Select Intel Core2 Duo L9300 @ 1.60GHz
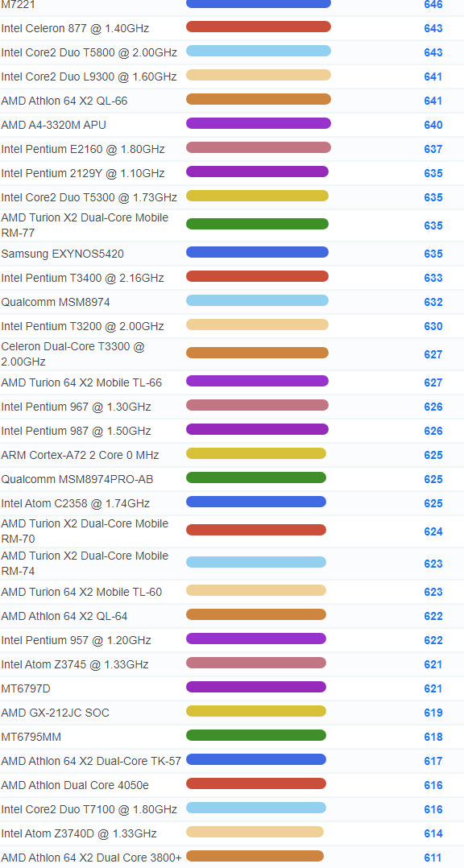Image resolution: width=464 pixels, height=868 pixels. point(89,77)
